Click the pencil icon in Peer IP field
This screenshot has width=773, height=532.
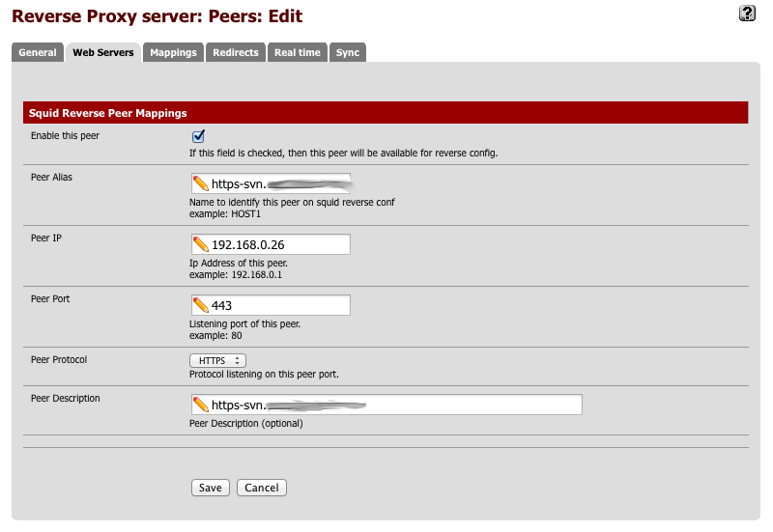coord(200,244)
